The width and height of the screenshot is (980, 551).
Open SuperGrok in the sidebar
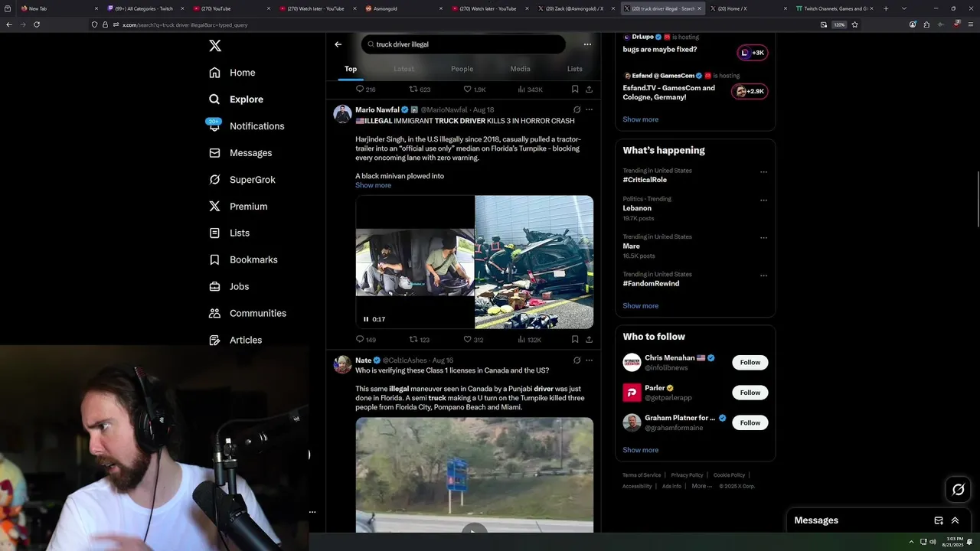coord(242,180)
